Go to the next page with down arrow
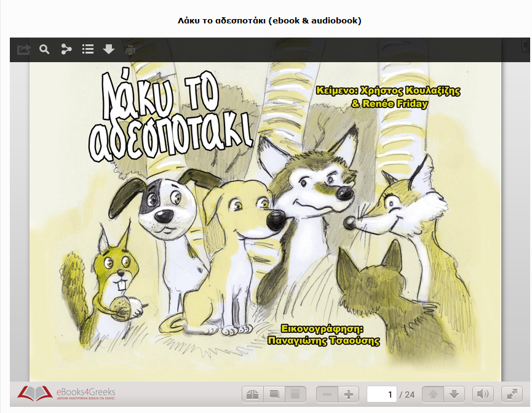The image size is (532, 413). click(453, 394)
